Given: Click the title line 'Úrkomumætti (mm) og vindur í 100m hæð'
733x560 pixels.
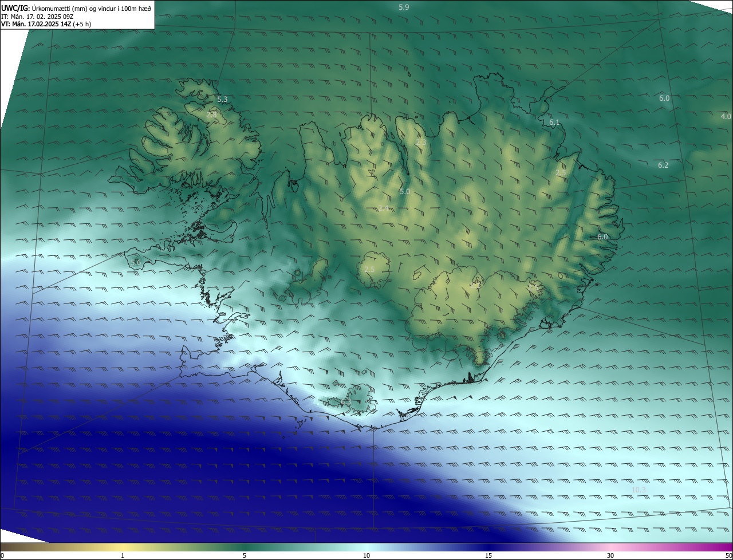Looking at the screenshot, I should click(x=92, y=8).
